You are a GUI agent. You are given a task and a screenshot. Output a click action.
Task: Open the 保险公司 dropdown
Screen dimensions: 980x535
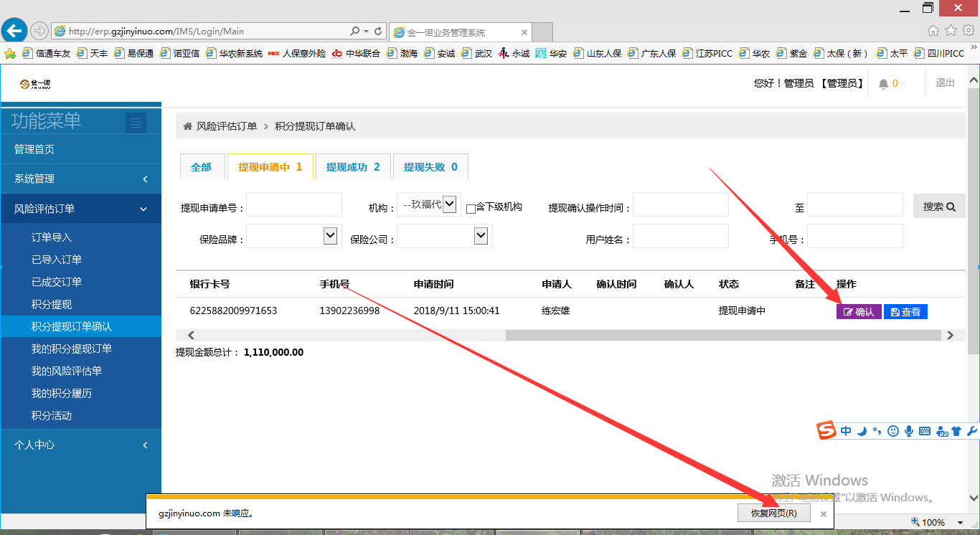pyautogui.click(x=481, y=235)
